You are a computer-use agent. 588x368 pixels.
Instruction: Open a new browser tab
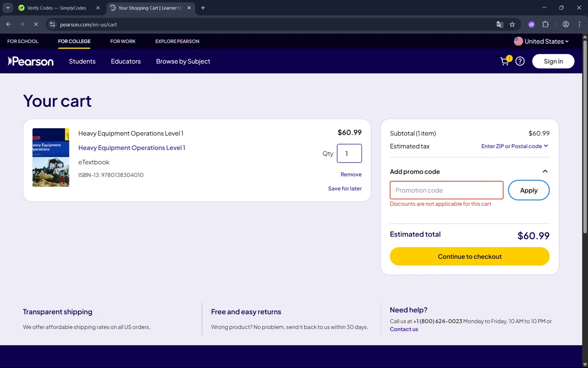click(203, 8)
